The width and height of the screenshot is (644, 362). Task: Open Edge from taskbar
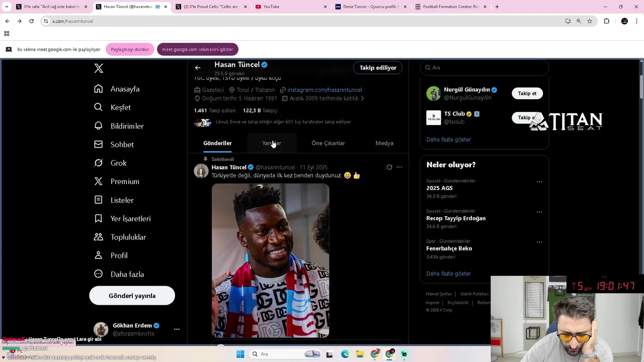(x=345, y=354)
